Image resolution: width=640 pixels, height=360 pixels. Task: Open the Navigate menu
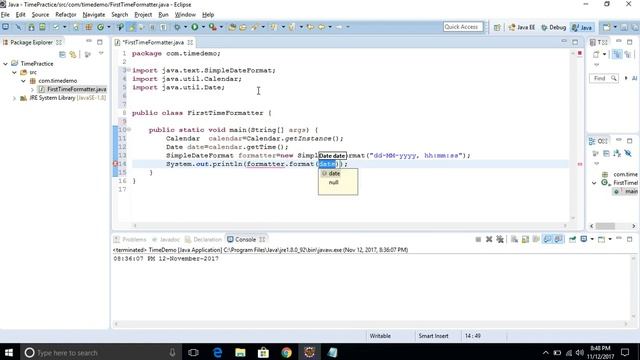93,15
